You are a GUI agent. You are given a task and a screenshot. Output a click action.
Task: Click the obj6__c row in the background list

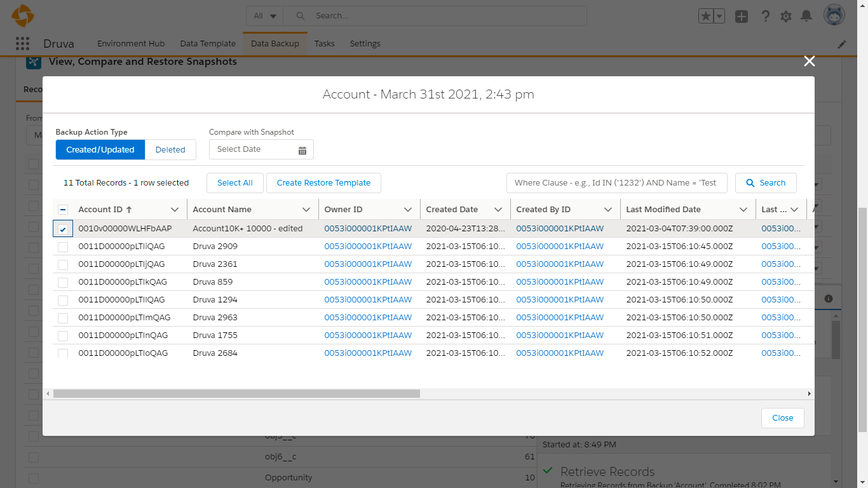click(x=280, y=457)
